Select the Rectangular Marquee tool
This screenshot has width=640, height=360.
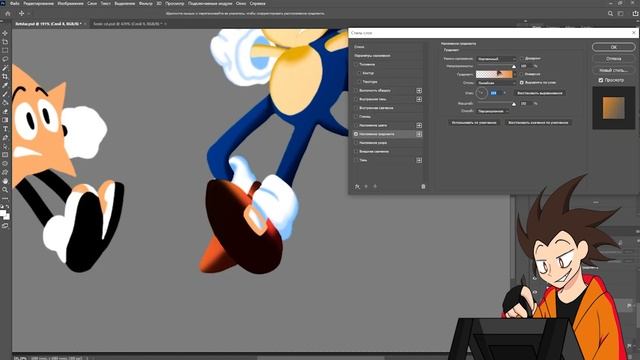[x=5, y=50]
